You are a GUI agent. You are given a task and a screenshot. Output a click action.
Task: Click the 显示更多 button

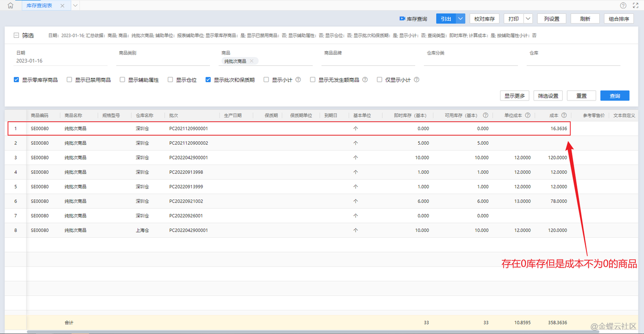pyautogui.click(x=514, y=96)
